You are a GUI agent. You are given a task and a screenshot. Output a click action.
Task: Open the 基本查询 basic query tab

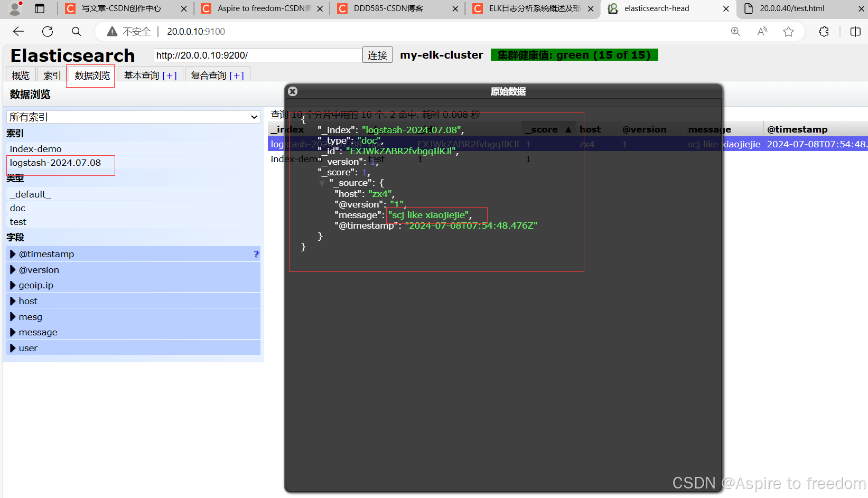(151, 76)
